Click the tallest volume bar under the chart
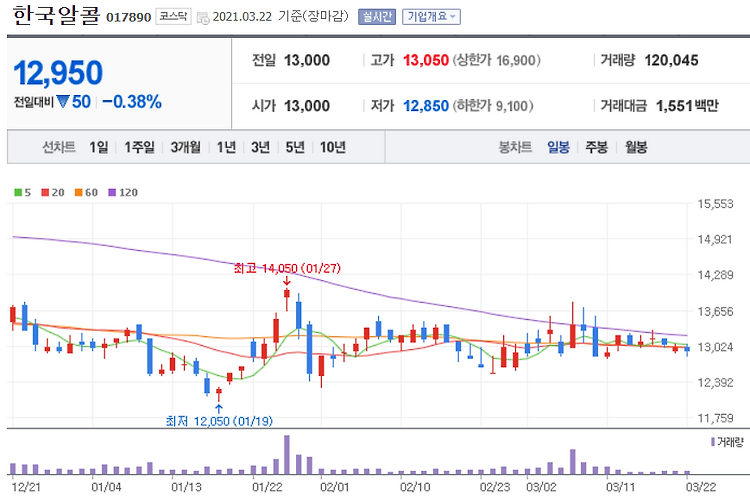 287,455
